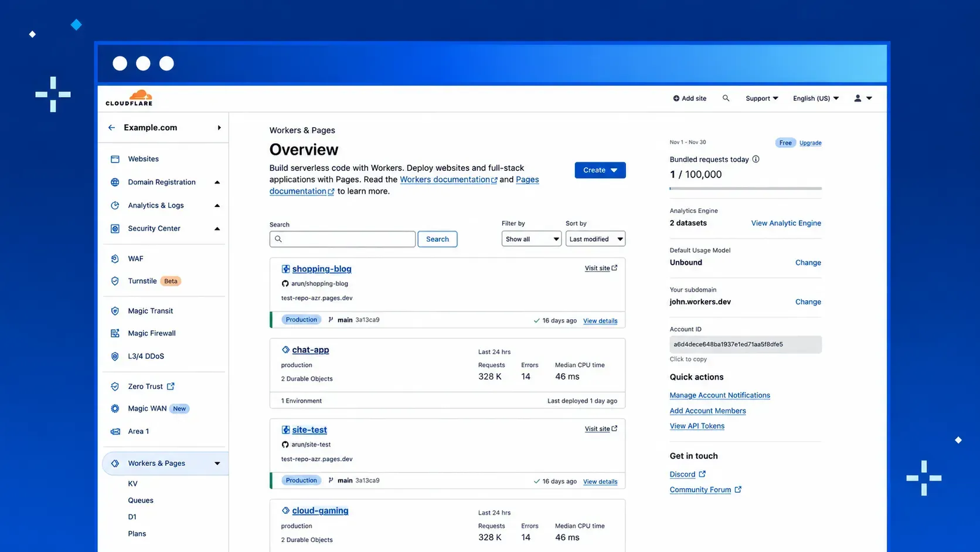The height and width of the screenshot is (552, 980).
Task: Click the Magic Transit icon
Action: point(115,311)
